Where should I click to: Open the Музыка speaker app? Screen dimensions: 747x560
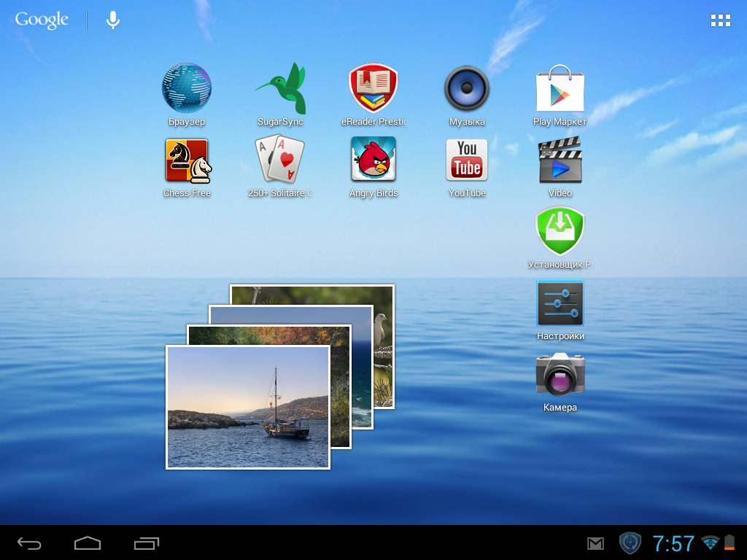pyautogui.click(x=467, y=88)
